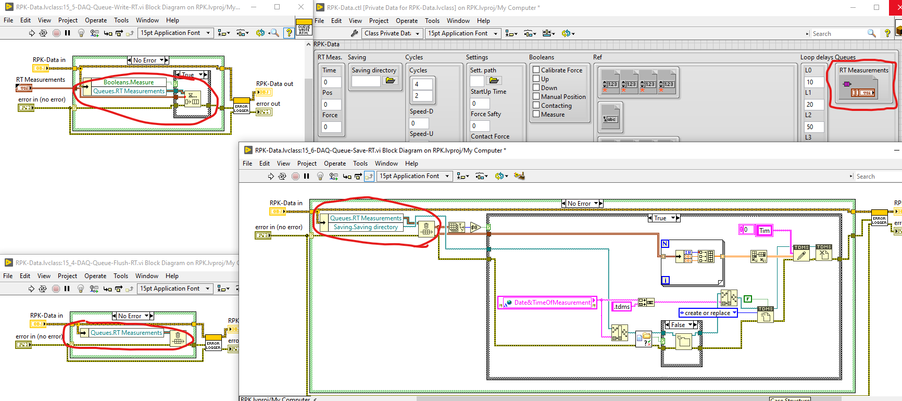902x401 pixels.
Task: Click L0 loop delay field showing 10
Action: point(813,82)
